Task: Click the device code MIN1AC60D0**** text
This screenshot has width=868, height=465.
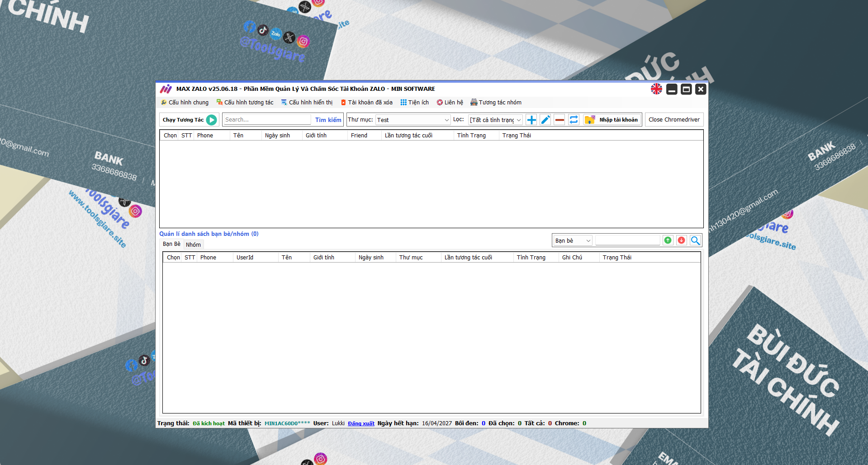Action: [x=287, y=423]
